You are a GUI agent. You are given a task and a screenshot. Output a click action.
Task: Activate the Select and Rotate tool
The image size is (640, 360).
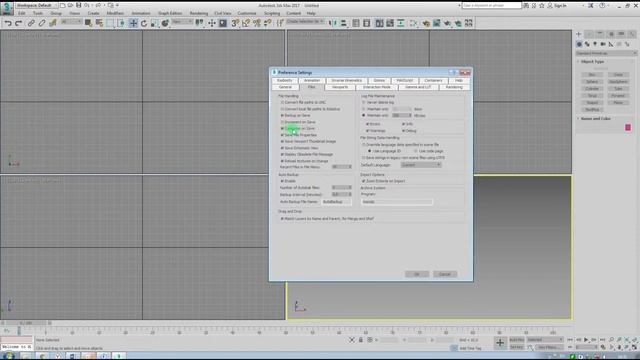[x=144, y=23]
